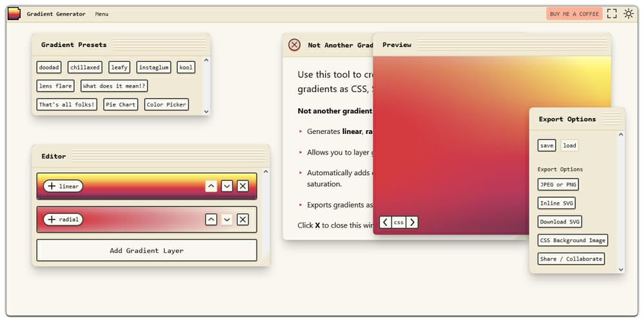
Task: Remove the radial gradient layer
Action: [x=243, y=220]
